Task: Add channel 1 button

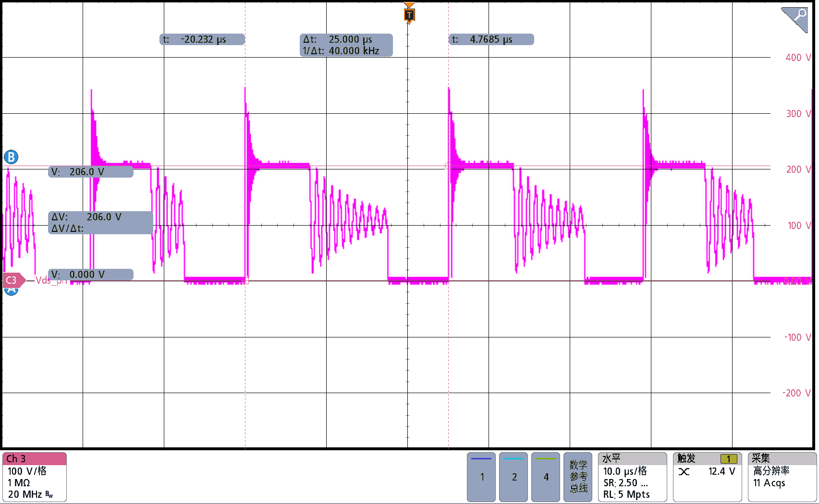Action: point(481,477)
